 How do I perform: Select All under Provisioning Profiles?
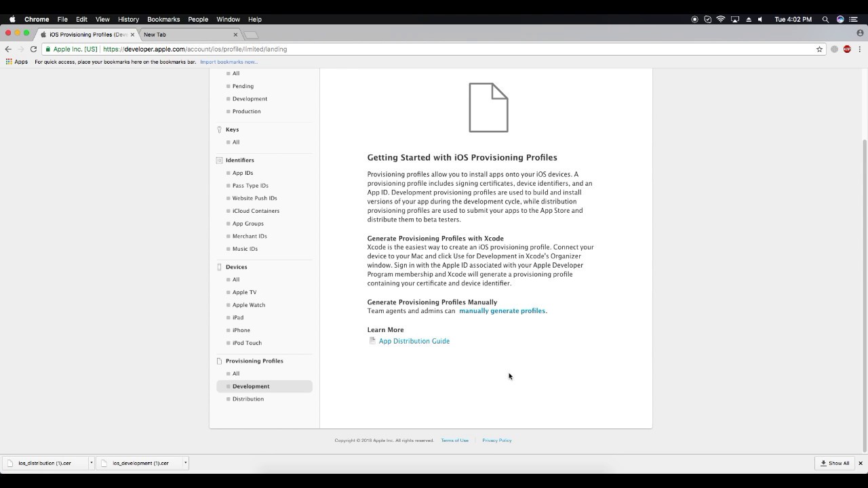pyautogui.click(x=236, y=373)
